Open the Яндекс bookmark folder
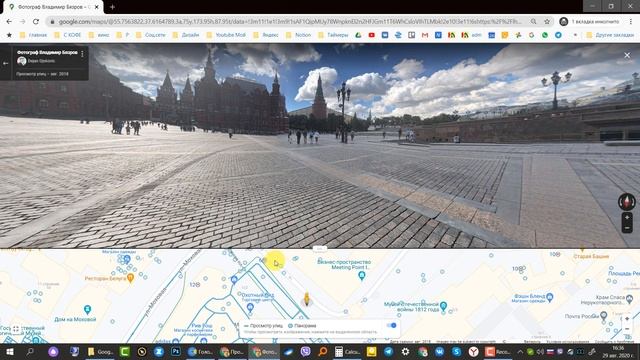Screen dimensions: 640x360 tap(266, 35)
